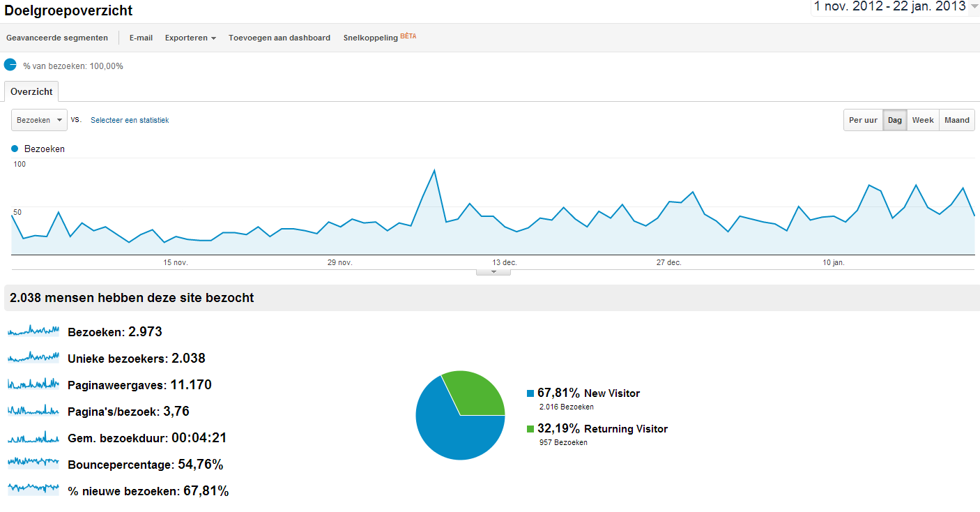Screen dimensions: 980x512
Task: Click the blue Bezoeken legend dot
Action: [x=15, y=149]
